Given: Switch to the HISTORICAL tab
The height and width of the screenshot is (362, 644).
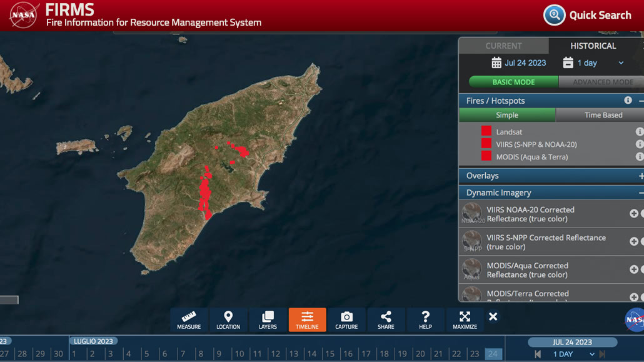Looking at the screenshot, I should [593, 46].
